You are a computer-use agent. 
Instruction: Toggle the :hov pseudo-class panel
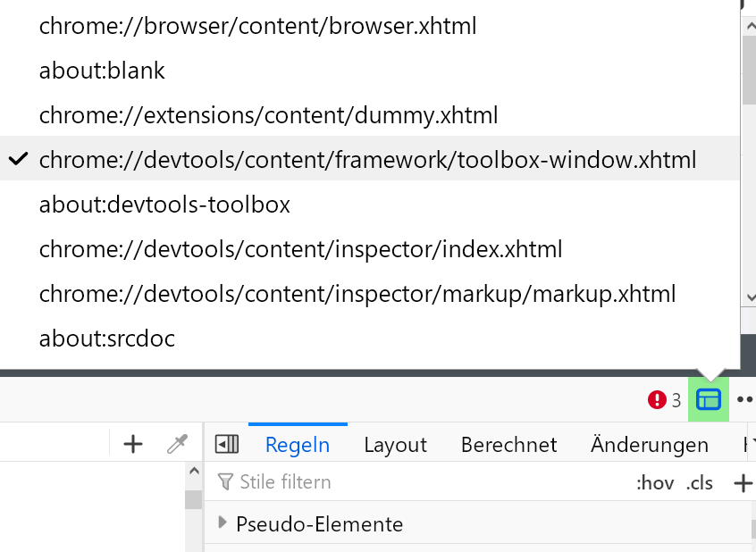click(655, 483)
